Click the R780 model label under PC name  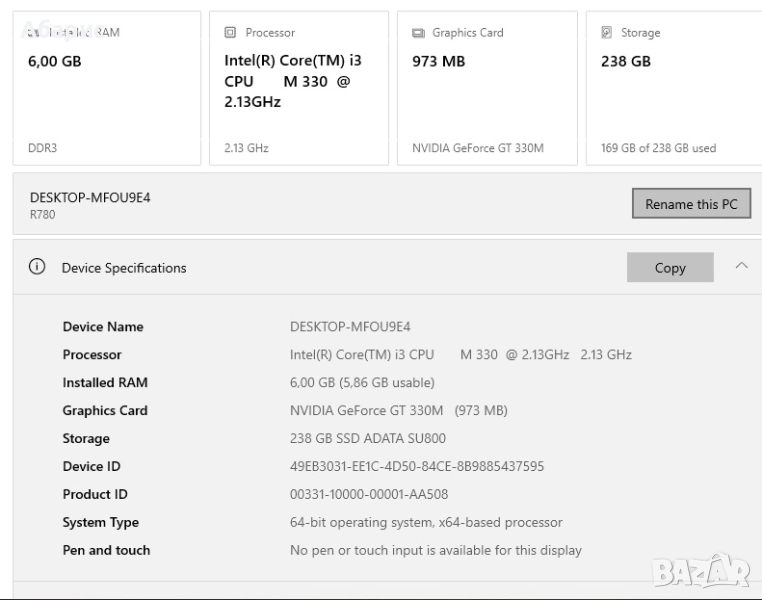pos(42,215)
